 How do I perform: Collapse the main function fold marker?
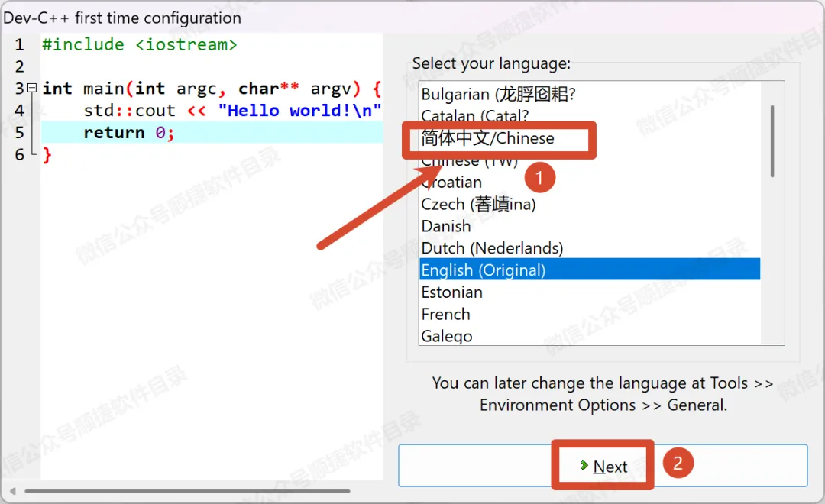(32, 88)
